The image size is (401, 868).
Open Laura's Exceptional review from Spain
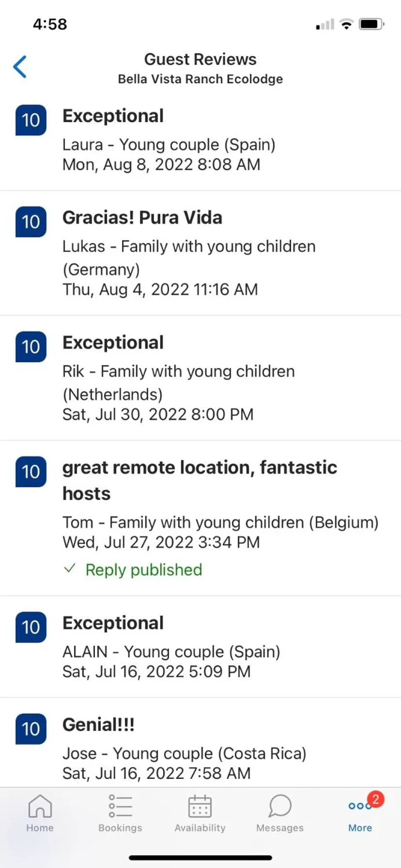click(x=113, y=116)
